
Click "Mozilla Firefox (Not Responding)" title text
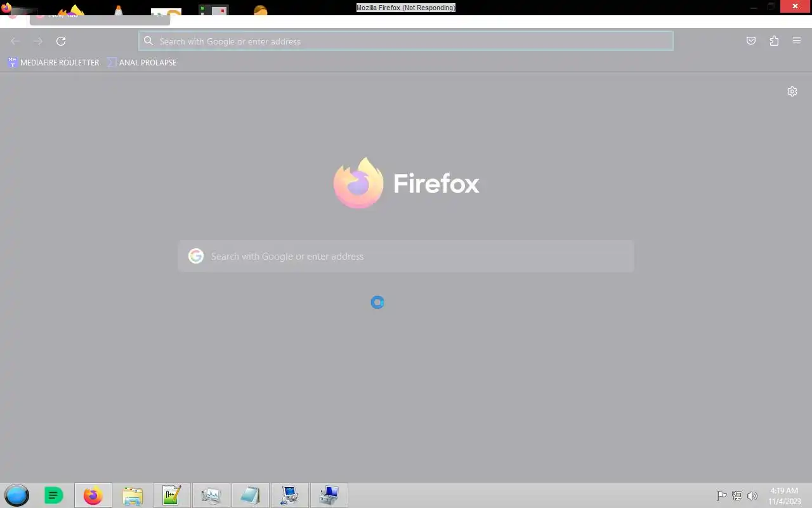pyautogui.click(x=406, y=8)
